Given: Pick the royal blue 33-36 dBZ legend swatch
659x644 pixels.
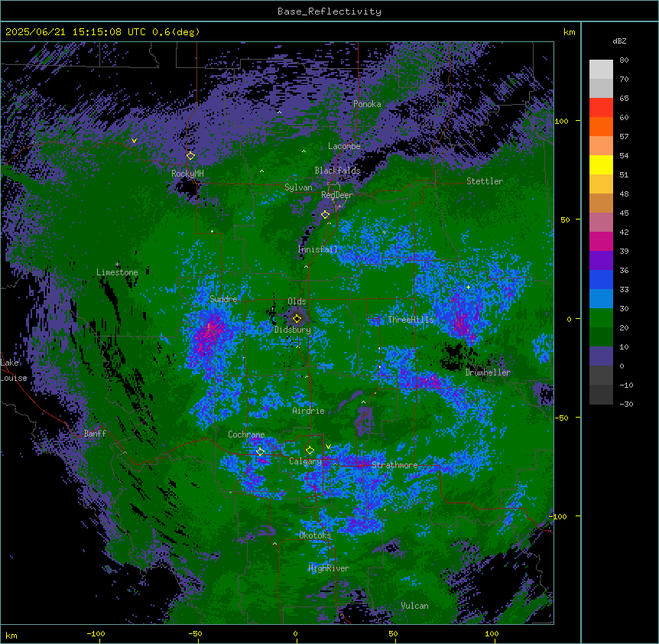Looking at the screenshot, I should tap(601, 279).
